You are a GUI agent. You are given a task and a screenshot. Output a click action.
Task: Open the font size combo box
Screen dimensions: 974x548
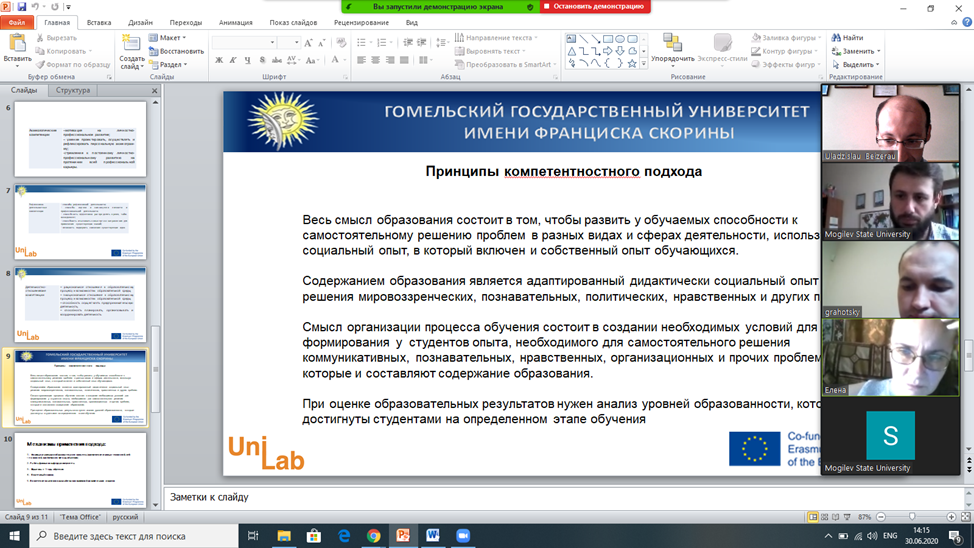pos(289,42)
